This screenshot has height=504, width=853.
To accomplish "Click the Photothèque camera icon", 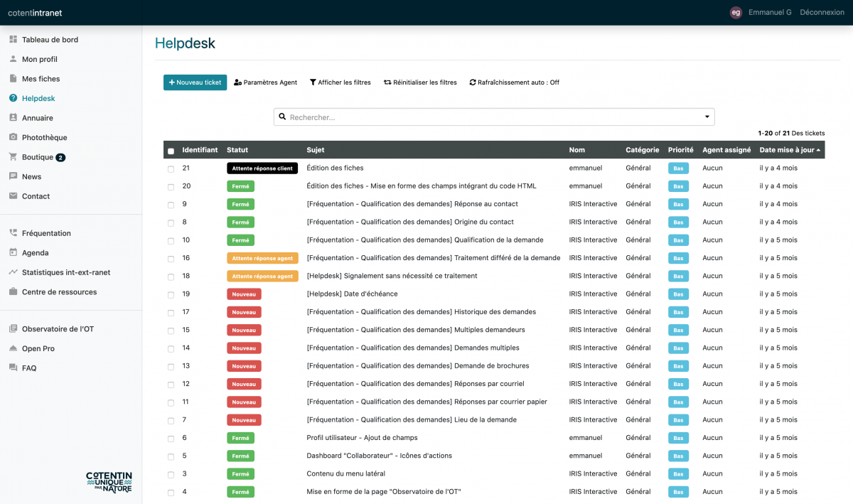I will (x=13, y=137).
